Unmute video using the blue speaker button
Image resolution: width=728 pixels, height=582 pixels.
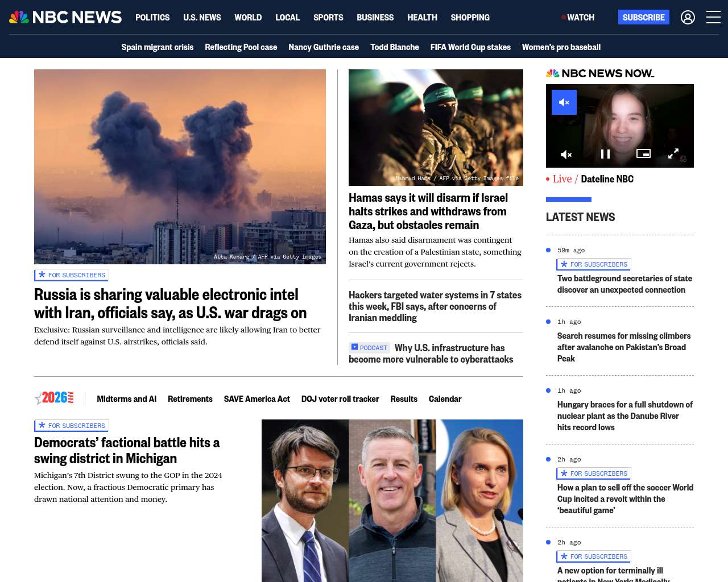564,102
